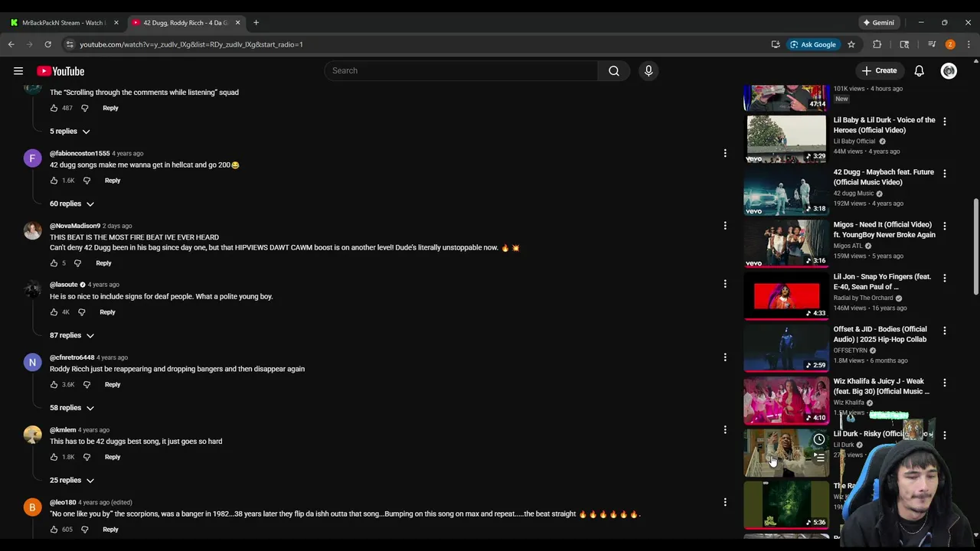Click the Create button
This screenshot has width=980, height=551.
879,71
